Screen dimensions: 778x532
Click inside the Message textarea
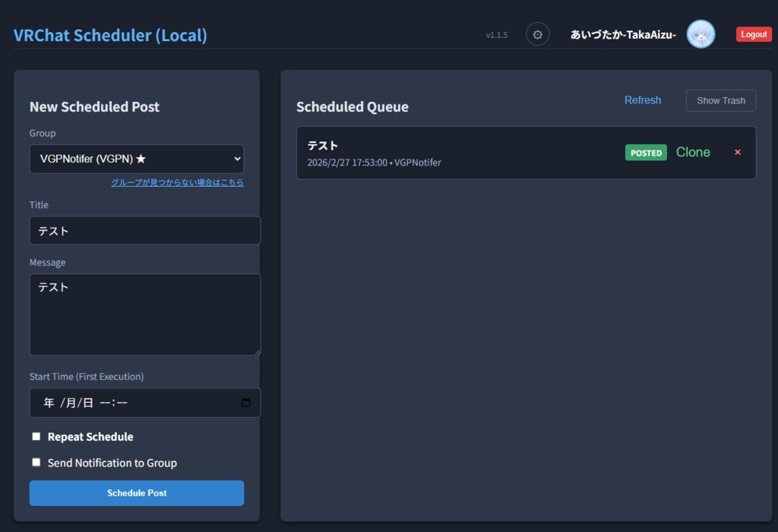(x=144, y=314)
